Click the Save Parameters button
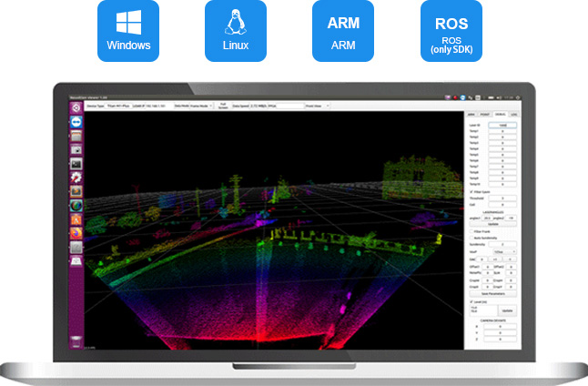This screenshot has height=386, width=588. pyautogui.click(x=492, y=294)
